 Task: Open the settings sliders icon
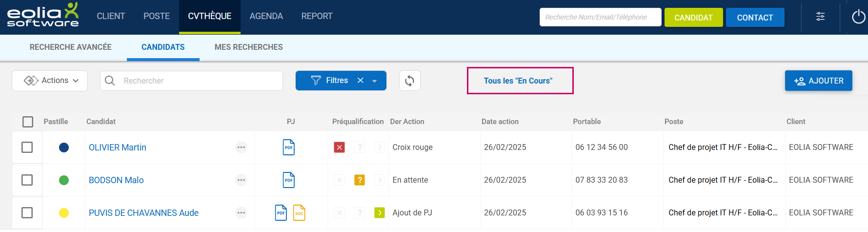click(x=820, y=17)
